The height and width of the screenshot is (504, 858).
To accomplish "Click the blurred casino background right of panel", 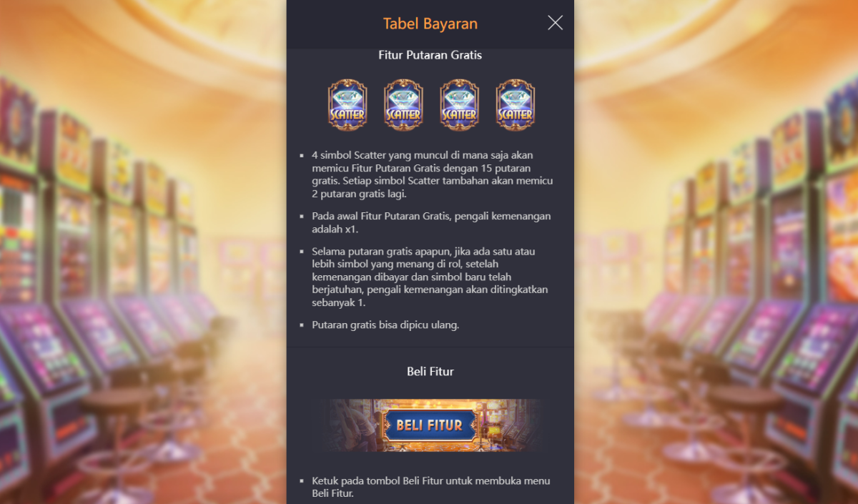I will coord(715,286).
